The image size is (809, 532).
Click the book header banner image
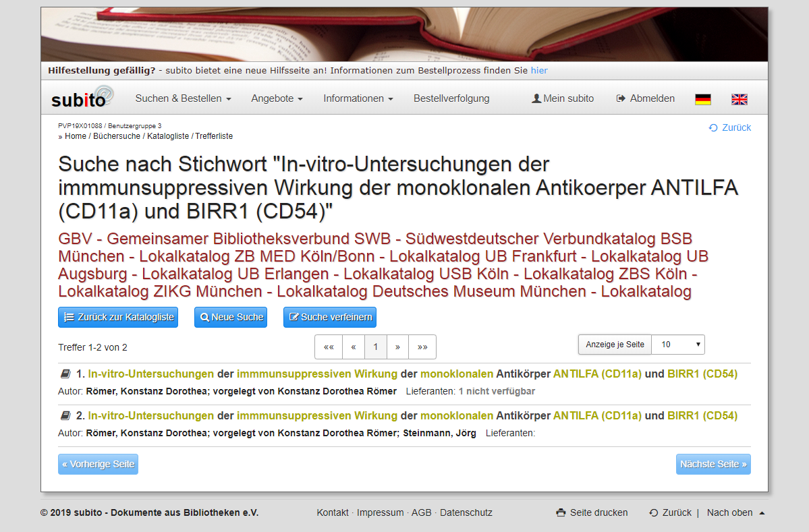[x=405, y=34]
